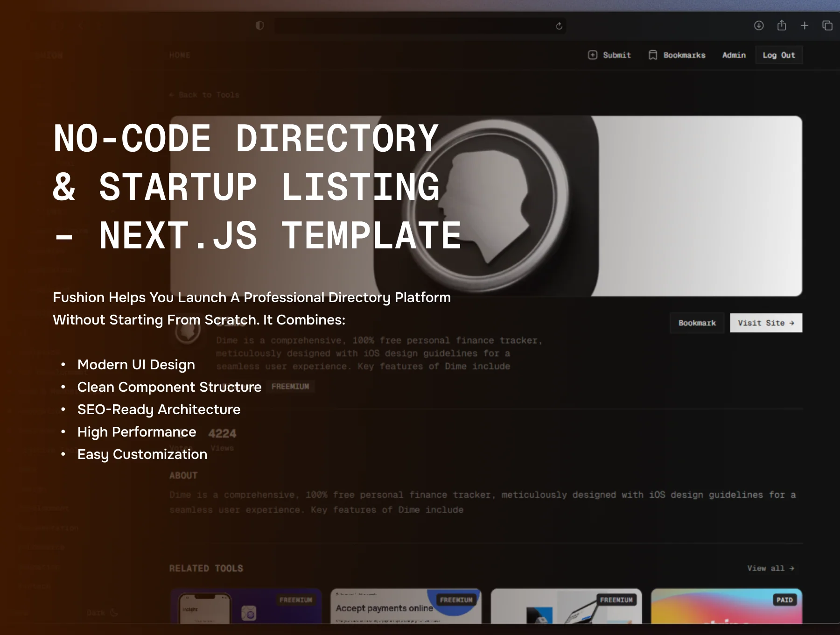Click the privacy shield icon beside address bar
Screen dimensions: 840x635
point(260,26)
